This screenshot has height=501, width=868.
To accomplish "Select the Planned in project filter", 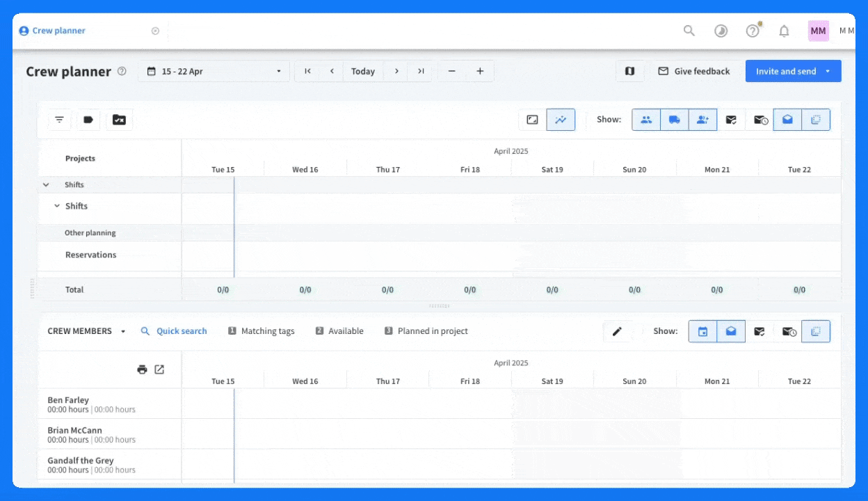I will [426, 331].
